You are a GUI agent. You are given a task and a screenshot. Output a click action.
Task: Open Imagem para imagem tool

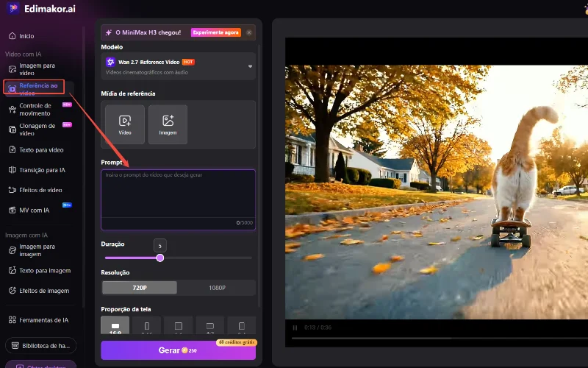(32, 250)
